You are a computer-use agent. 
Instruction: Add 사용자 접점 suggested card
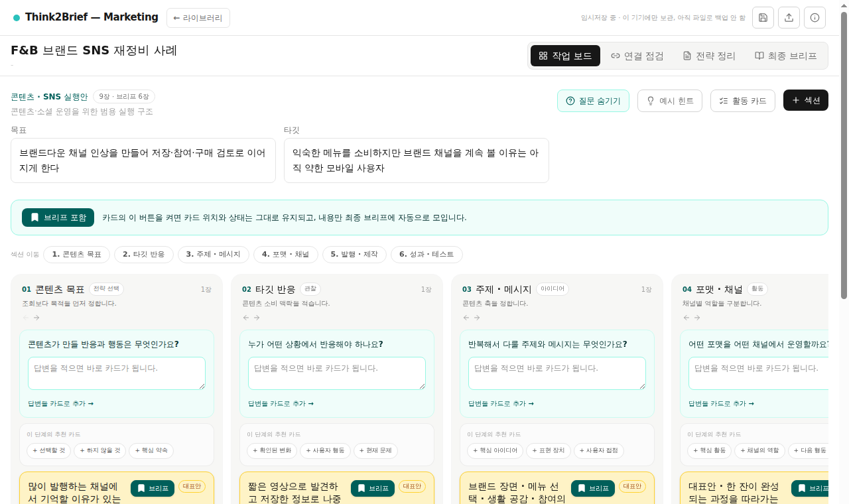point(599,451)
